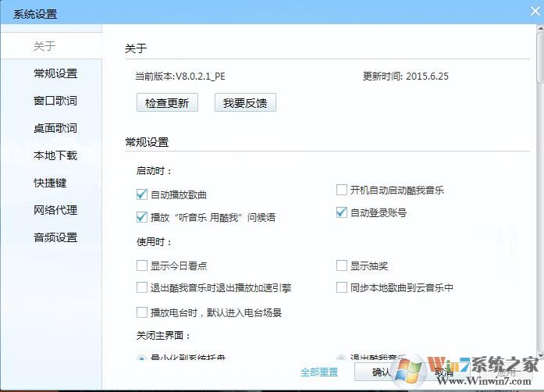Enable the 显示抽奖 checkbox
The image size is (544, 392).
342,265
